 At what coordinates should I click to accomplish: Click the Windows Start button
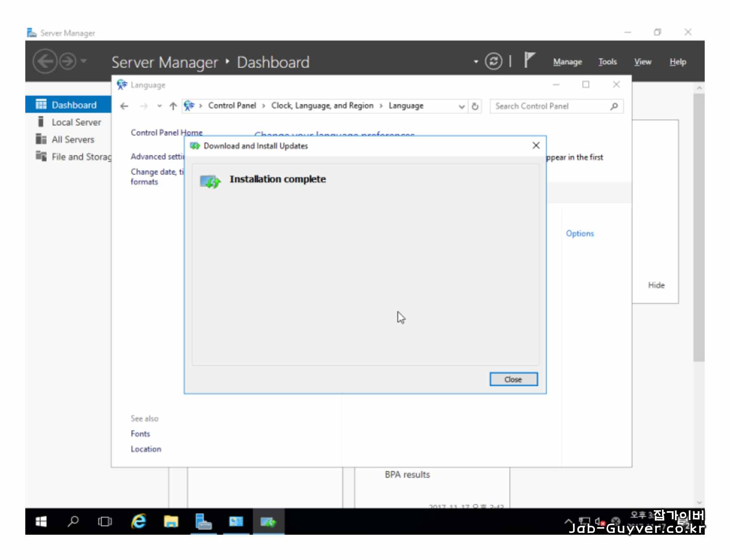click(x=41, y=522)
